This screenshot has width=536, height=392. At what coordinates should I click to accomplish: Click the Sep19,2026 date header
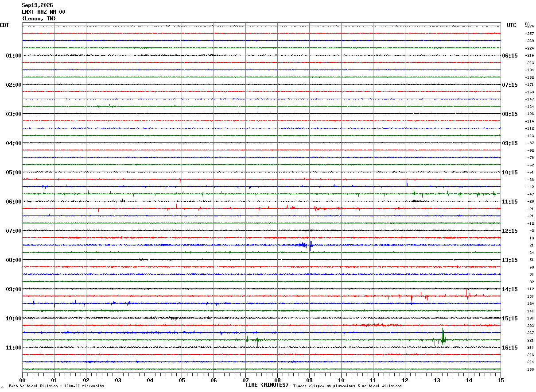coord(37,5)
